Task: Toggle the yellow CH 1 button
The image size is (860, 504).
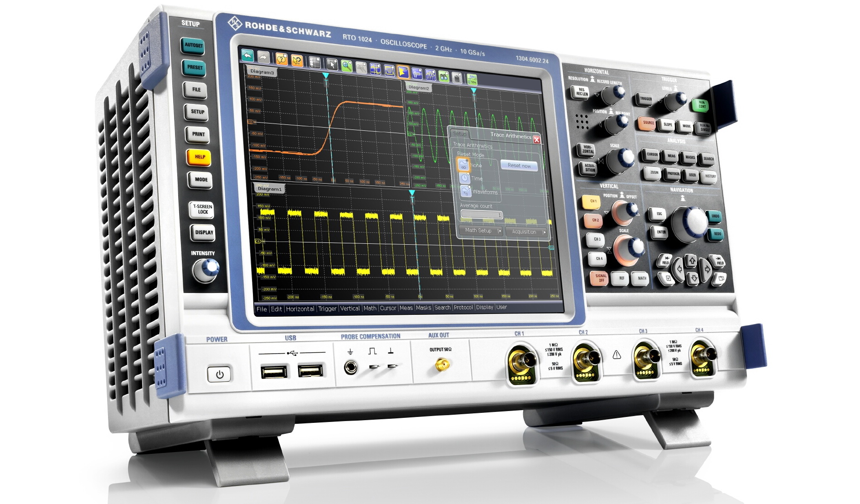Action: click(592, 201)
